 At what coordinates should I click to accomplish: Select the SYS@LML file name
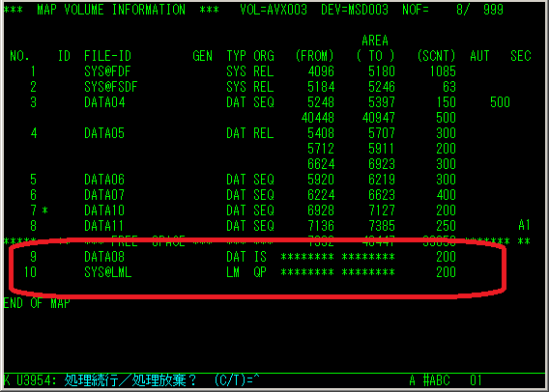108,272
